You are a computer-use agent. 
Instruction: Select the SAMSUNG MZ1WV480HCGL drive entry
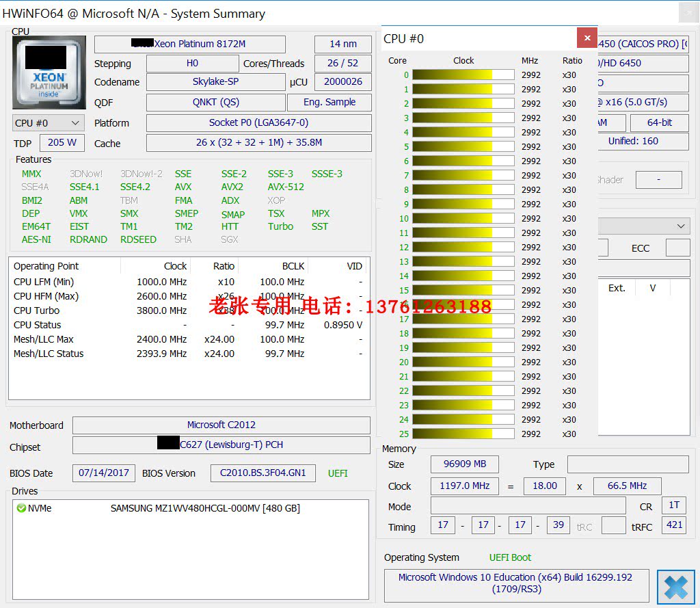click(x=190, y=508)
